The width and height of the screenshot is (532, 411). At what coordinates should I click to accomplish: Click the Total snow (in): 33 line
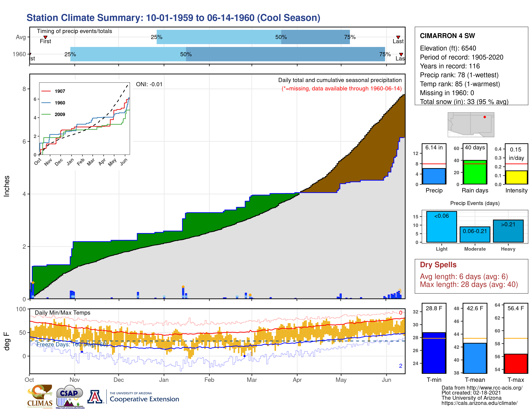pos(464,102)
